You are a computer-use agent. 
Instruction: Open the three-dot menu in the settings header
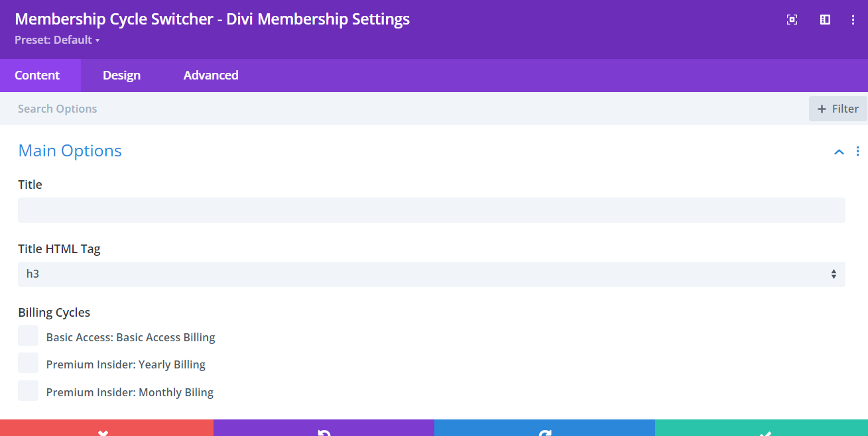(x=853, y=19)
